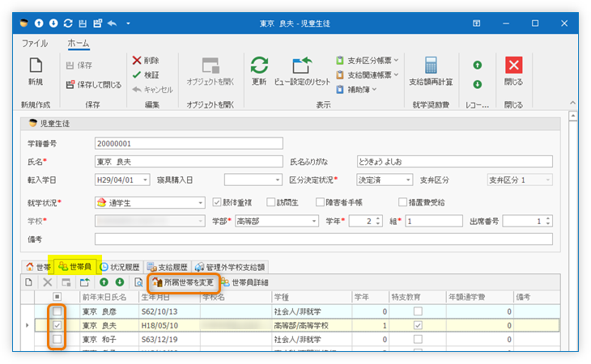Click the save-and-close icon in the title bar

pos(98,23)
